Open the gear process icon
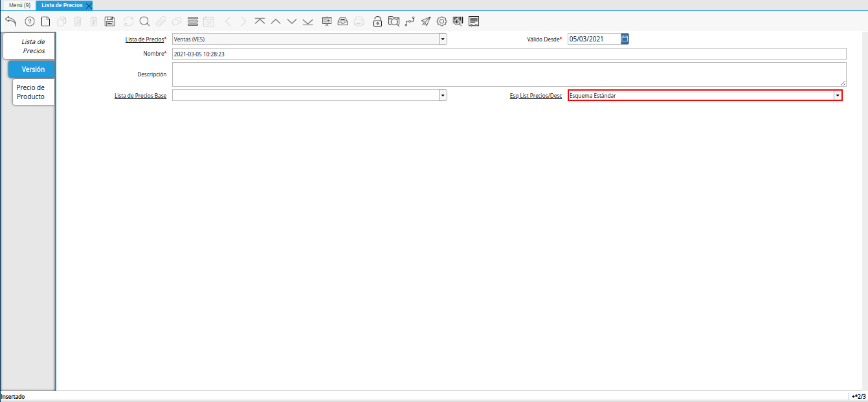The width and height of the screenshot is (868, 402). (442, 21)
